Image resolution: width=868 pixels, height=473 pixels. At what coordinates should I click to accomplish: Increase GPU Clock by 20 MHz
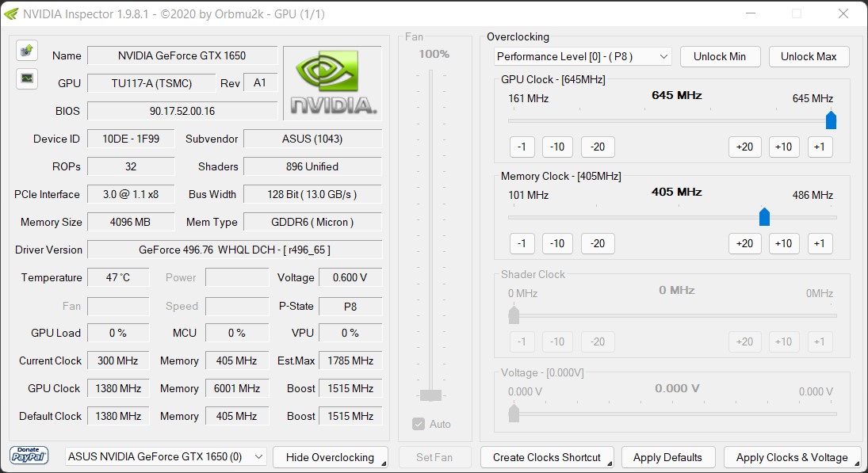[x=744, y=147]
